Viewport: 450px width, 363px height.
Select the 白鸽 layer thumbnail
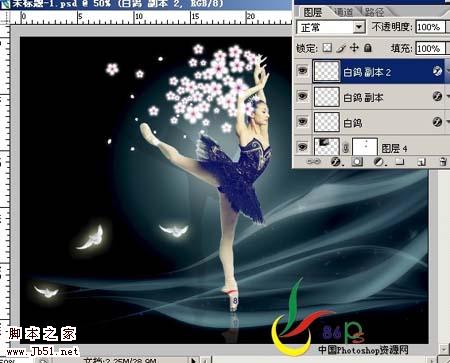coord(327,122)
